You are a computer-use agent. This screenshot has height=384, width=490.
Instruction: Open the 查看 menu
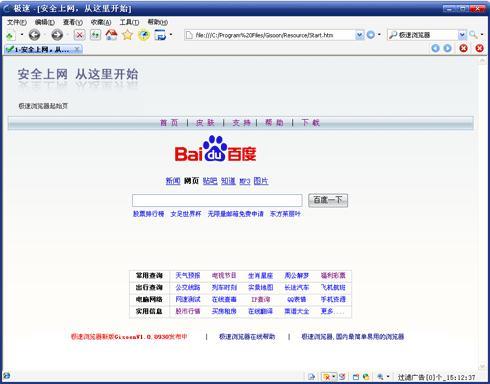point(73,22)
